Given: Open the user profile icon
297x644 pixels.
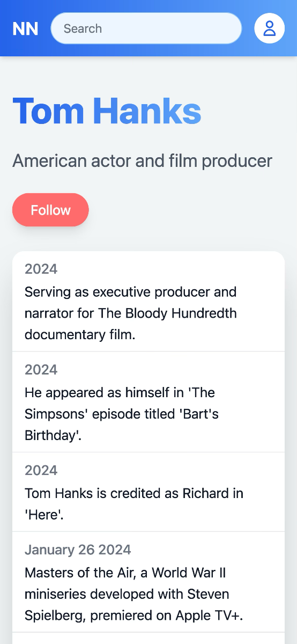Looking at the screenshot, I should click(269, 28).
